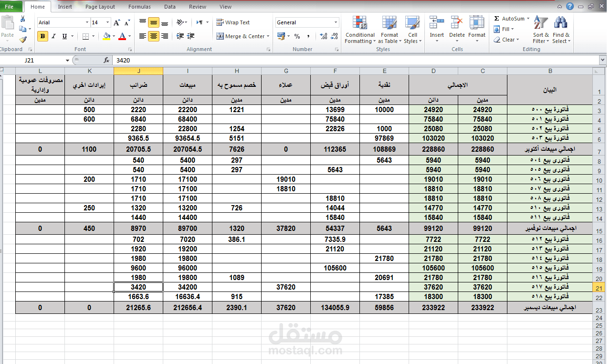Viewport: 611px width, 364px height.
Task: Click Insert cells icon
Action: [437, 30]
